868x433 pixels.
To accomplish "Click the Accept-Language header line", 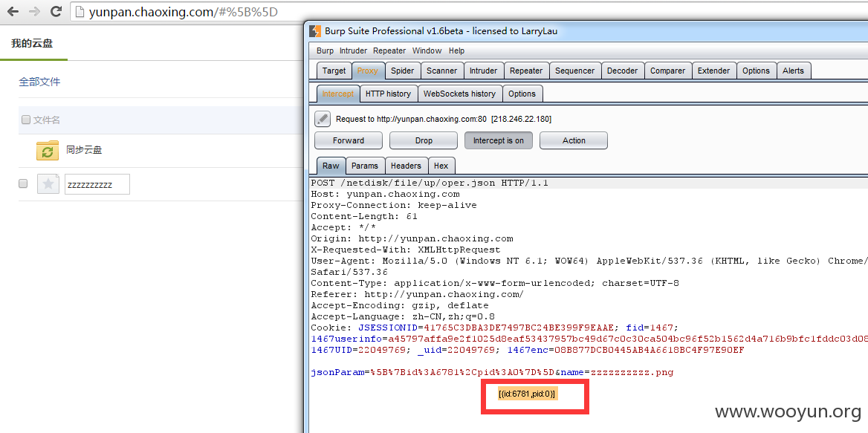I will coord(403,316).
